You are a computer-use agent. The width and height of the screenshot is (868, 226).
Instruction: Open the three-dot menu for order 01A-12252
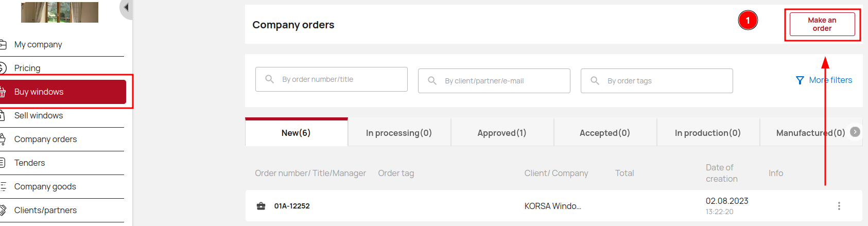point(839,206)
